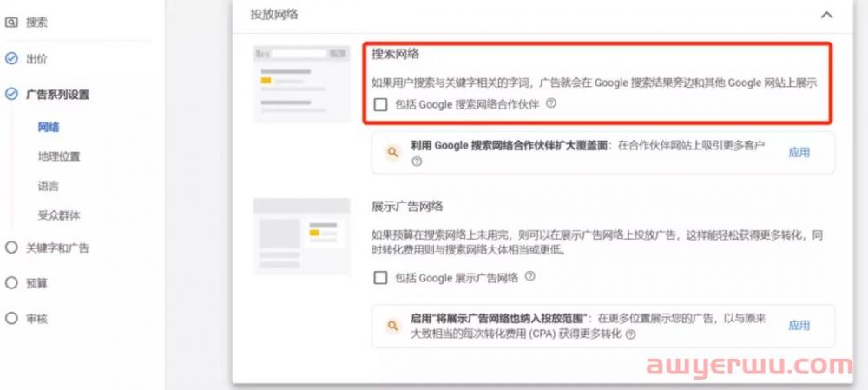Click the search icon next to 搜索 in the sidebar
Screen dimensions: 868x390
click(x=11, y=23)
